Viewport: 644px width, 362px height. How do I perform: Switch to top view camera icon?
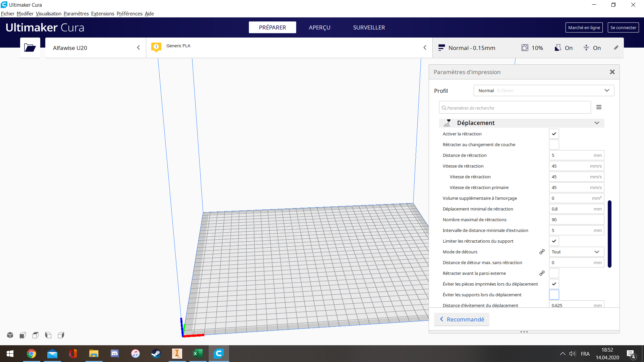click(x=36, y=335)
